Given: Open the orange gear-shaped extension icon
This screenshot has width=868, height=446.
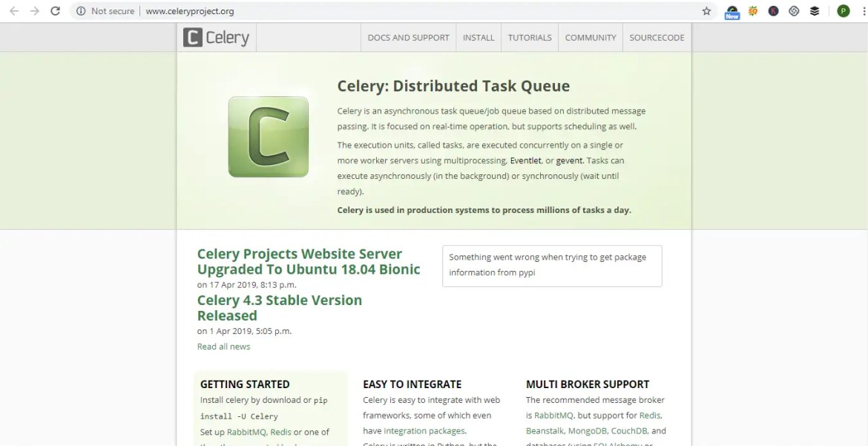Looking at the screenshot, I should point(753,11).
